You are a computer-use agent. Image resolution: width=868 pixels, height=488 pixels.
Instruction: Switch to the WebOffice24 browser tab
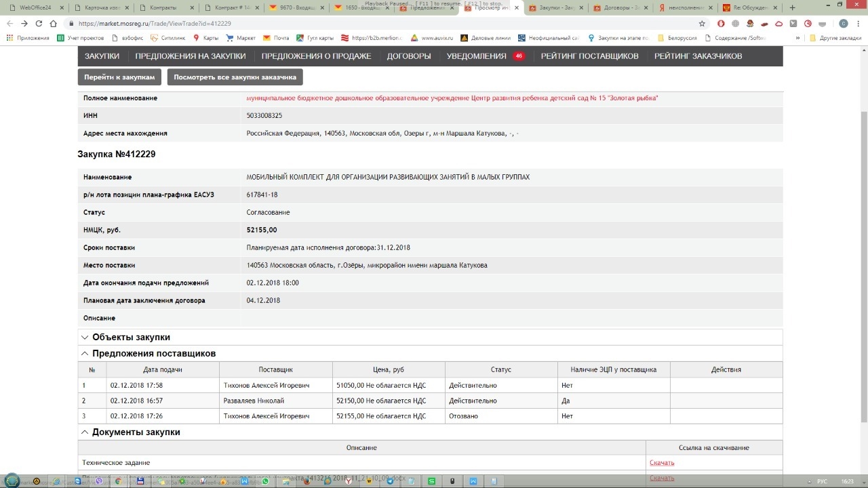[34, 8]
